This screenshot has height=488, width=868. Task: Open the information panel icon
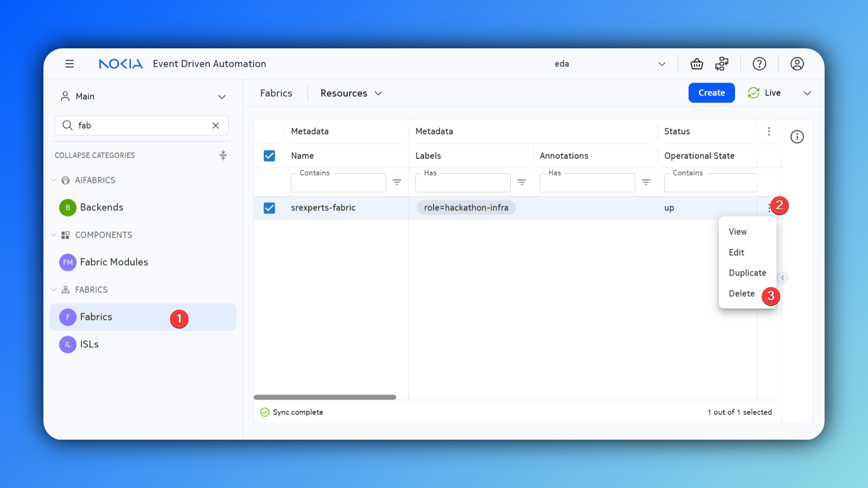[797, 136]
